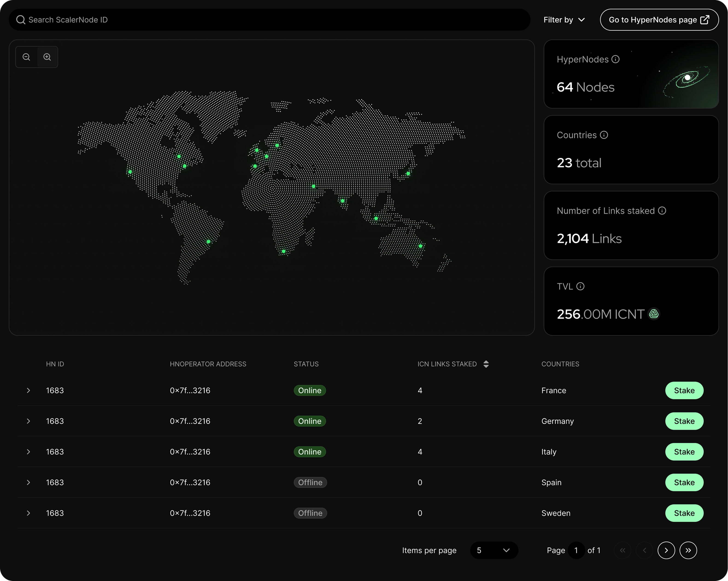Screen dimensions: 728x581
Task: Click the Countries info icon
Action: click(x=604, y=135)
